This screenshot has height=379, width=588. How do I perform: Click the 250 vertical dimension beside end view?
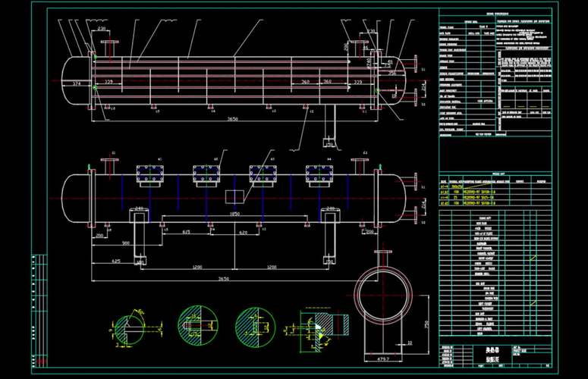pyautogui.click(x=426, y=324)
